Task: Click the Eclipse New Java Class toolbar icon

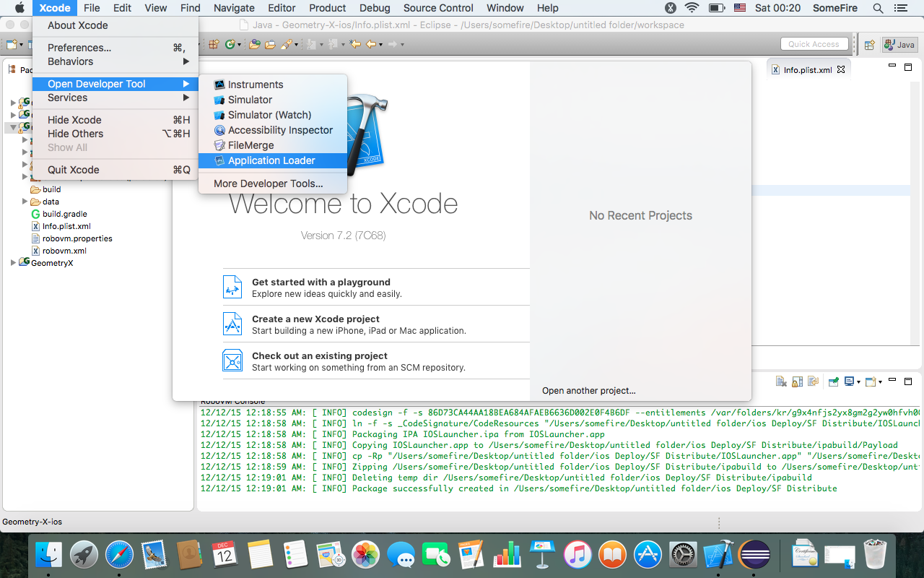Action: [229, 44]
